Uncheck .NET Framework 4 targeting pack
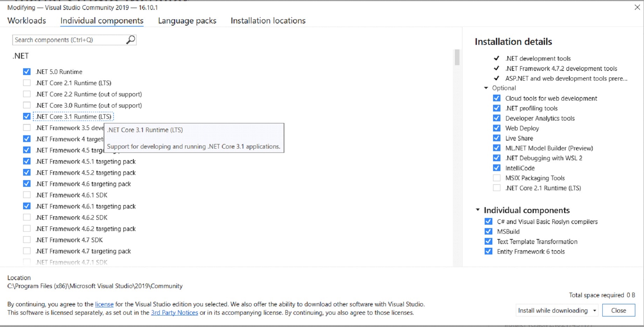The height and width of the screenshot is (327, 644). [x=27, y=139]
